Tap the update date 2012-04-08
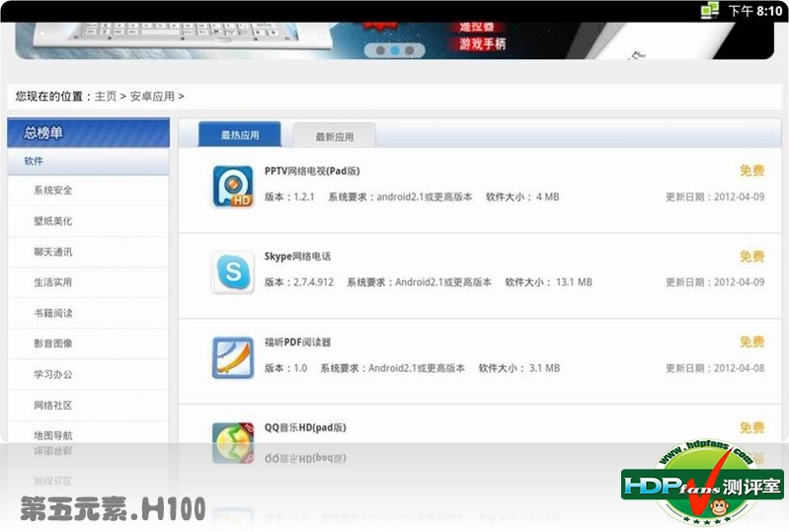The height and width of the screenshot is (532, 789). point(740,368)
